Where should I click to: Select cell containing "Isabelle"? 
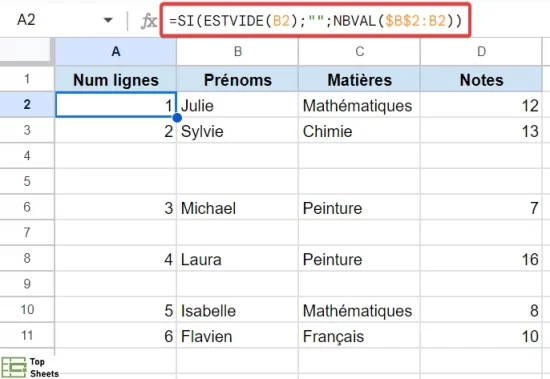click(x=237, y=310)
